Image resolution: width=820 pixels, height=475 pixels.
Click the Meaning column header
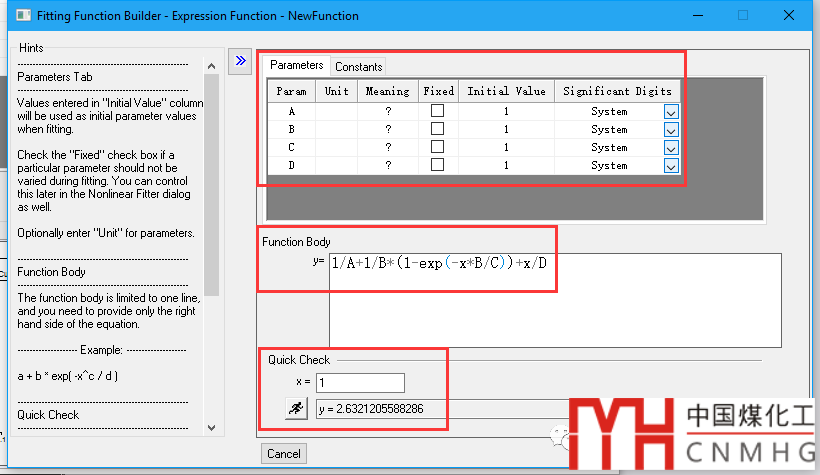pos(388,91)
